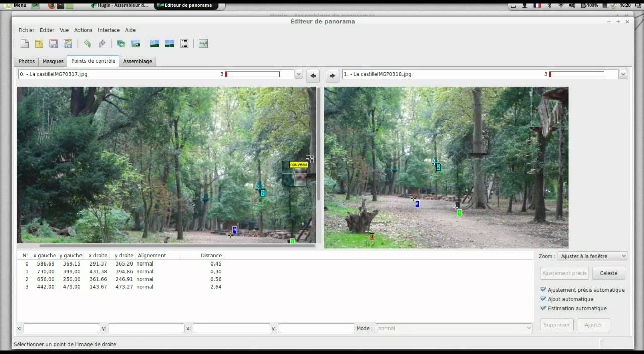Click the Supprimer button
This screenshot has height=354, width=644.
pyautogui.click(x=556, y=325)
